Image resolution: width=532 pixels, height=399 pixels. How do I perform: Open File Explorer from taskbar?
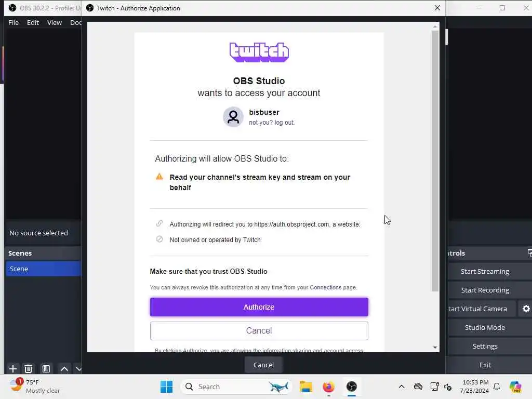pos(305,387)
